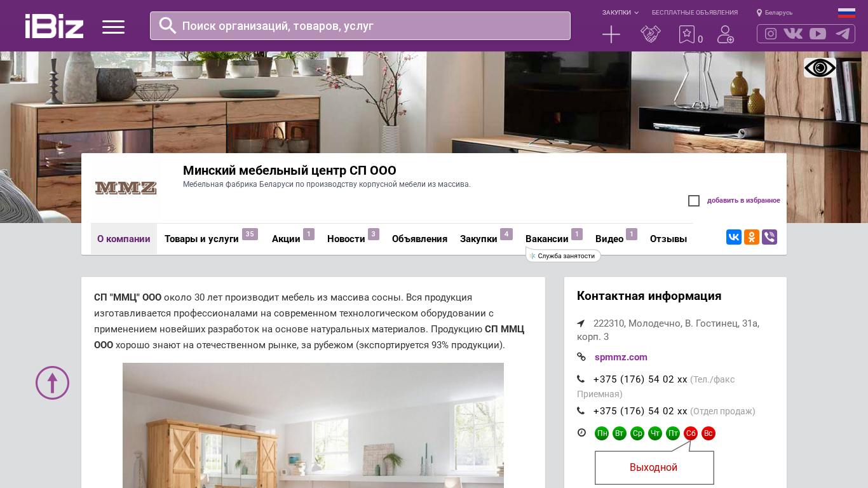The width and height of the screenshot is (868, 488).
Task: Select Saturday (Сб) schedule circle
Action: pyautogui.click(x=691, y=433)
